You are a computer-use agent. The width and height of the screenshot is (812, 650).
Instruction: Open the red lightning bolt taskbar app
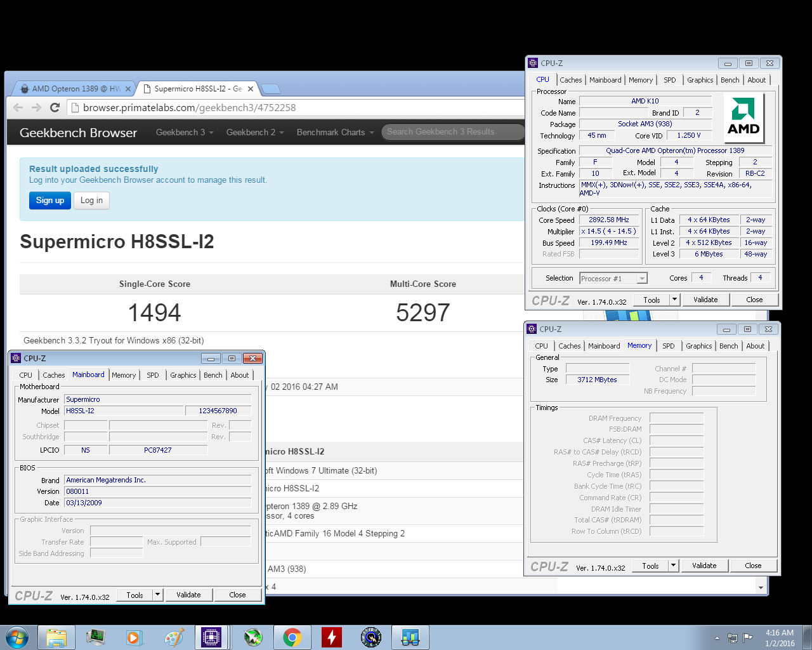coord(331,637)
